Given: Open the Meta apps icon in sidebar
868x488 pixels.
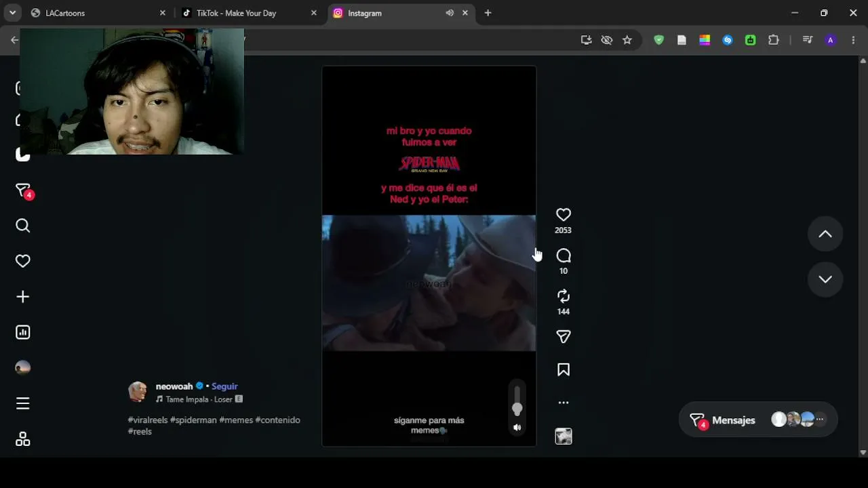Looking at the screenshot, I should (x=23, y=439).
